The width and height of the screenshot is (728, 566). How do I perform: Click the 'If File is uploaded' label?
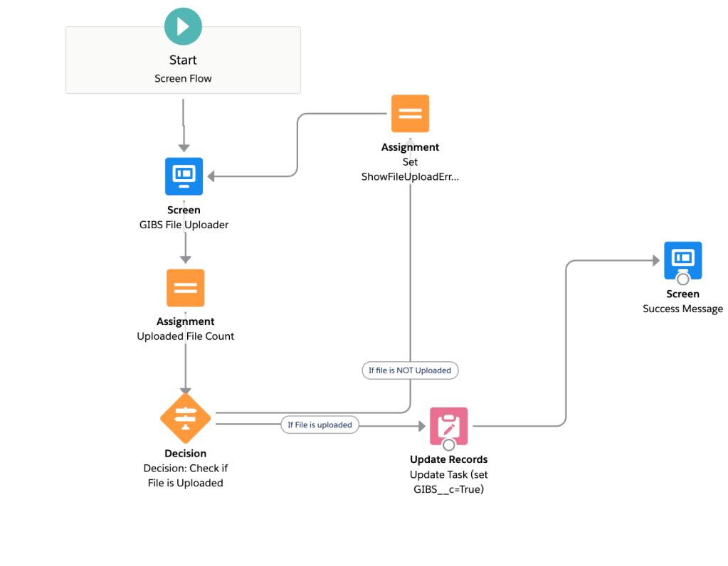coord(320,425)
